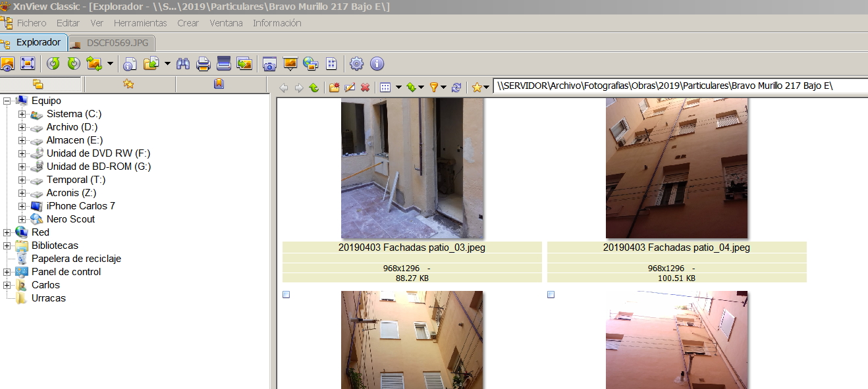This screenshot has height=389, width=868.
Task: Switch to the Folders tree panel icon
Action: pos(38,84)
